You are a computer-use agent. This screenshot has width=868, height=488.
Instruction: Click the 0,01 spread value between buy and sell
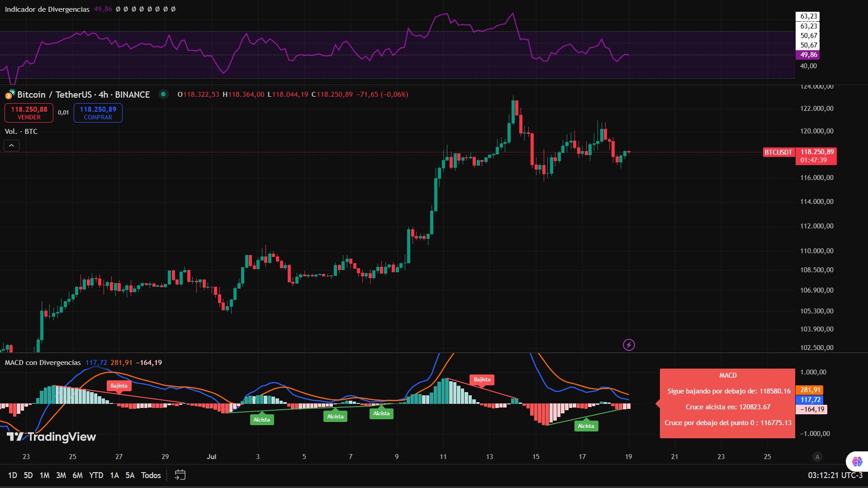pyautogui.click(x=63, y=113)
